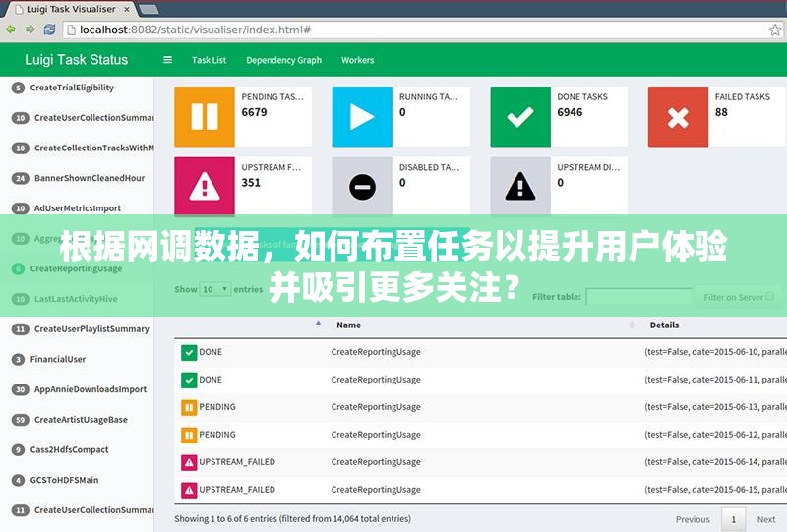
Task: Open the Show entries count dropdown
Action: coord(214,289)
